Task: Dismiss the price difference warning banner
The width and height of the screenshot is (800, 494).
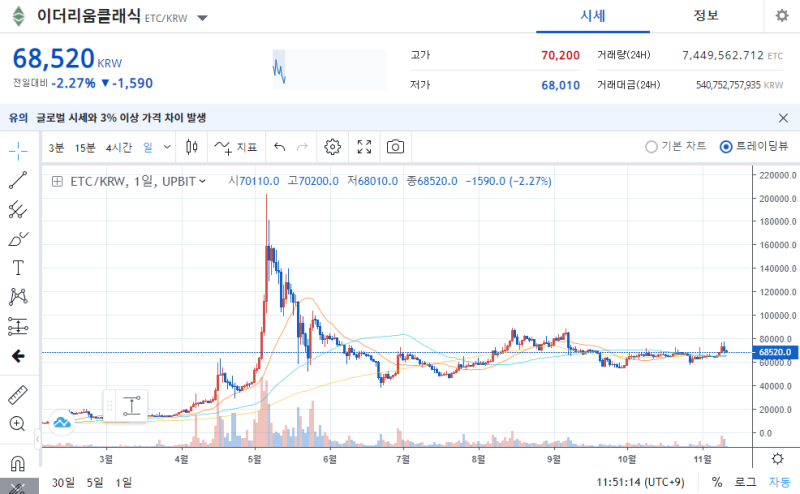Action: tap(783, 118)
